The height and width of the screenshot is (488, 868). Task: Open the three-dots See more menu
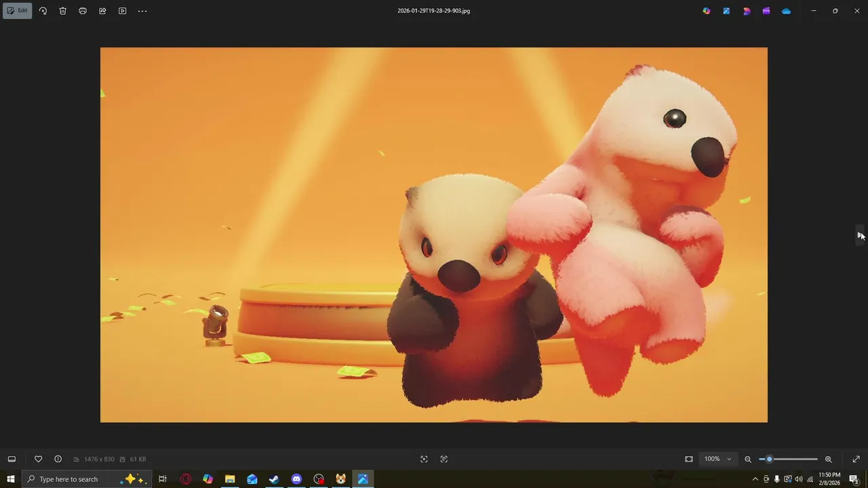pos(142,11)
